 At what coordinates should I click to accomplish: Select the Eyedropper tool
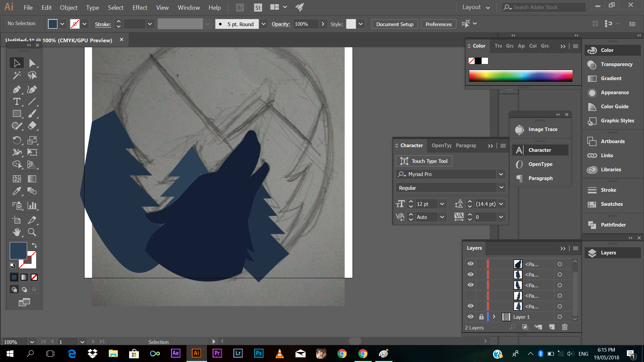pyautogui.click(x=17, y=191)
